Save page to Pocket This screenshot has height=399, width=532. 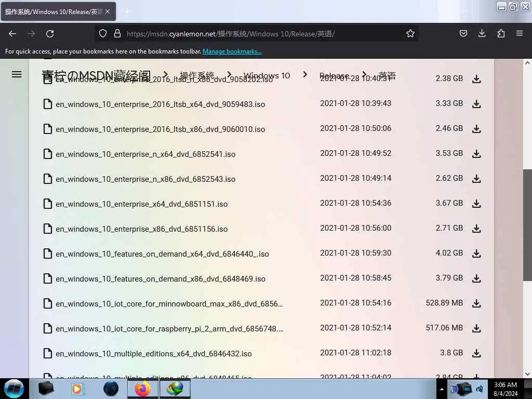click(x=463, y=33)
